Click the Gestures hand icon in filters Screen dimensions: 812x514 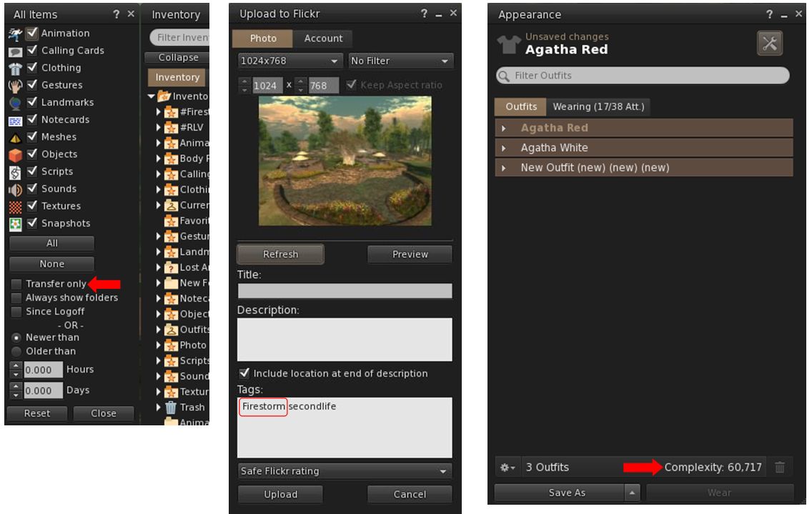point(16,86)
